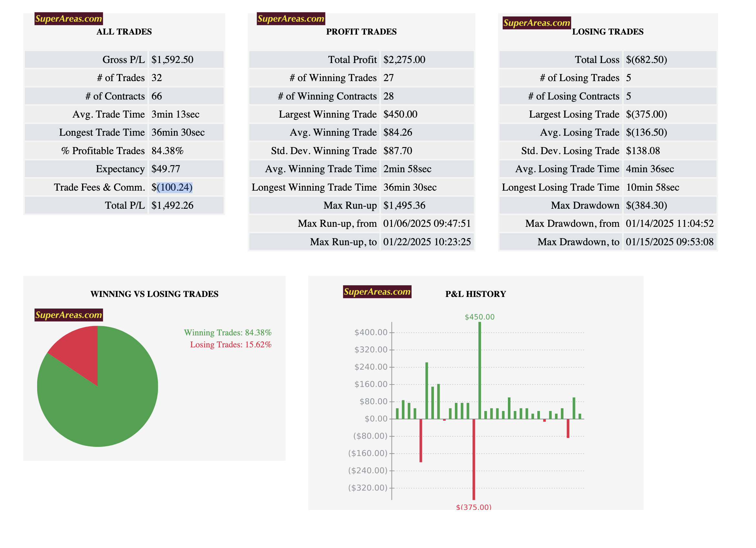Click Avg. Losing Trade value $(136.50)

pyautogui.click(x=646, y=132)
